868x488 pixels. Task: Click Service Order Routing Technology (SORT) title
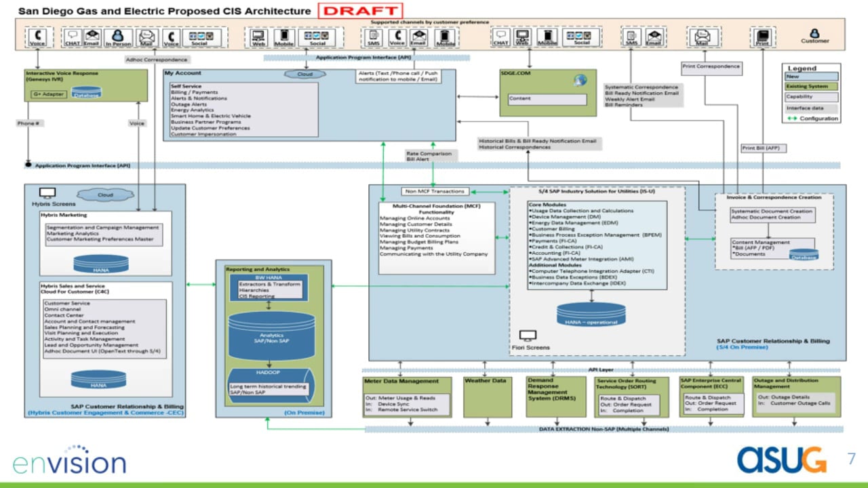627,384
